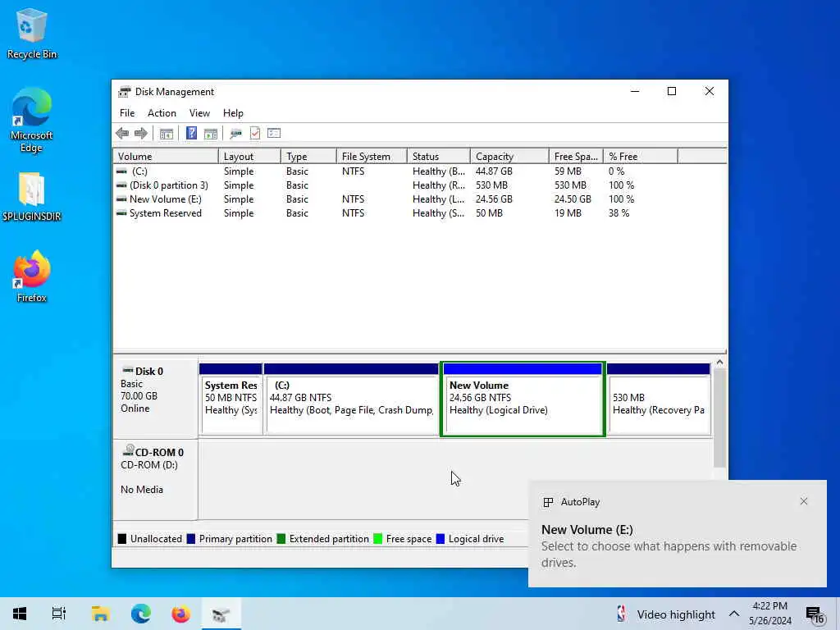The image size is (840, 630).
Task: Toggle the Show/Hide Console Tree toolbar icon
Action: click(x=167, y=134)
